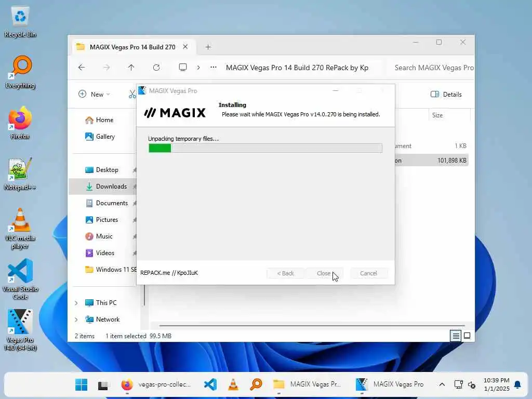Open VLC from the taskbar

point(233,385)
